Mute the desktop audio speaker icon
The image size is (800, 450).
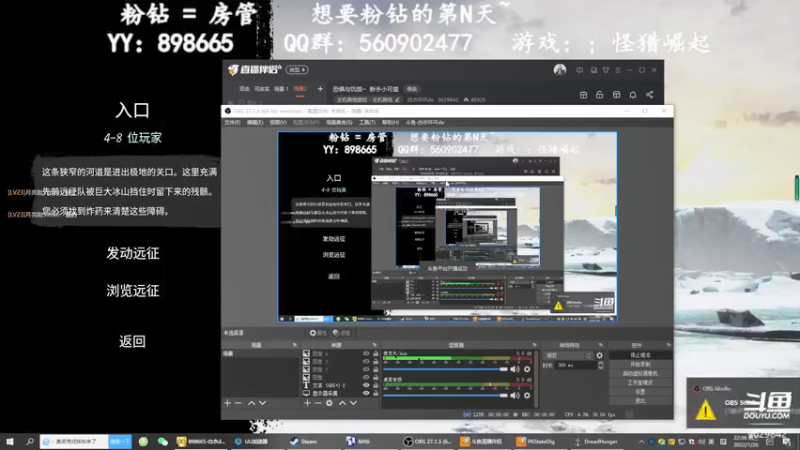[x=515, y=395]
